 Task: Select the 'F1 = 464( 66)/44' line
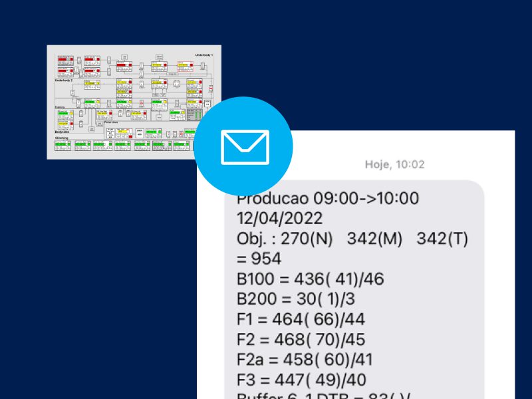click(301, 319)
